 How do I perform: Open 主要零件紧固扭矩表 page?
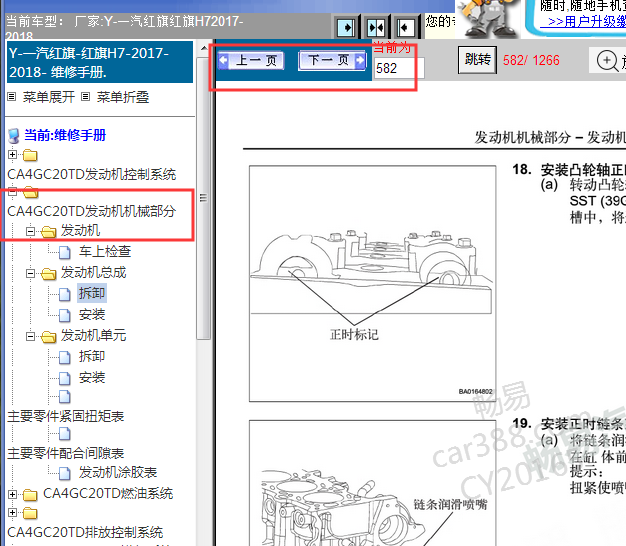coord(66,416)
